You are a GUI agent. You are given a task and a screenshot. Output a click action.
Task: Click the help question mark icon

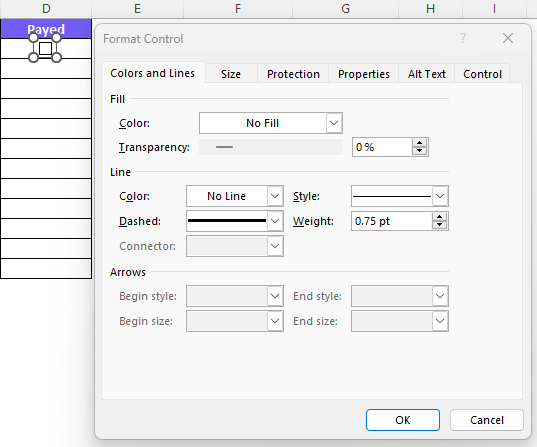463,38
